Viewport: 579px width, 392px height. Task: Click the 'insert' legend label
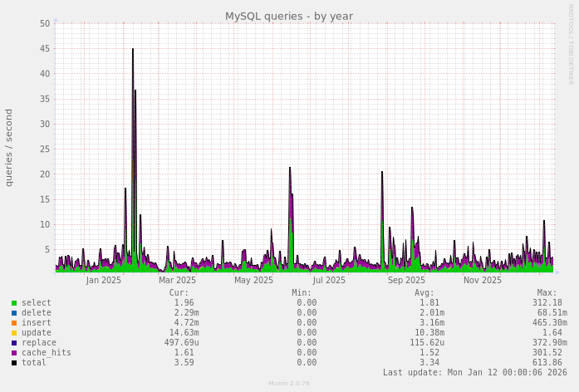tap(37, 322)
